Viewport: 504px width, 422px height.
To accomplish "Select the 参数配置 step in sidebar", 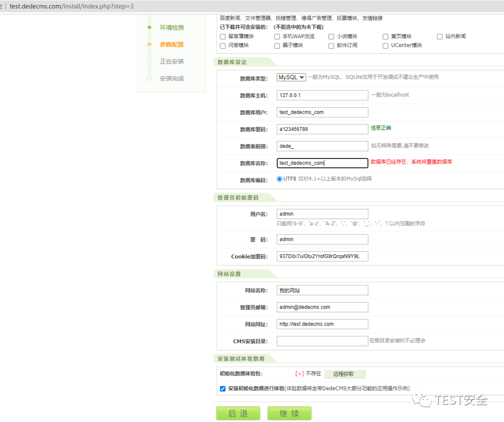I will 172,45.
